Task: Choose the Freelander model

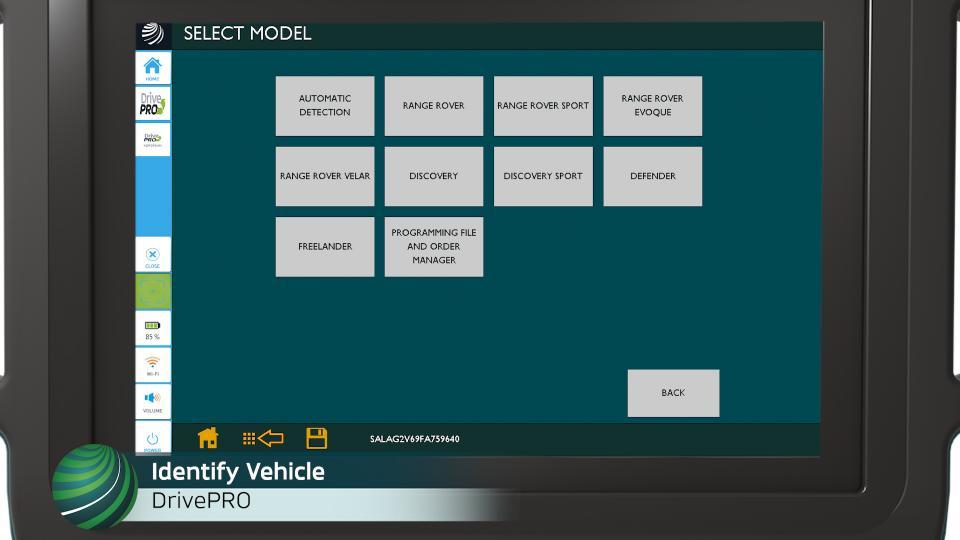Action: (x=325, y=247)
